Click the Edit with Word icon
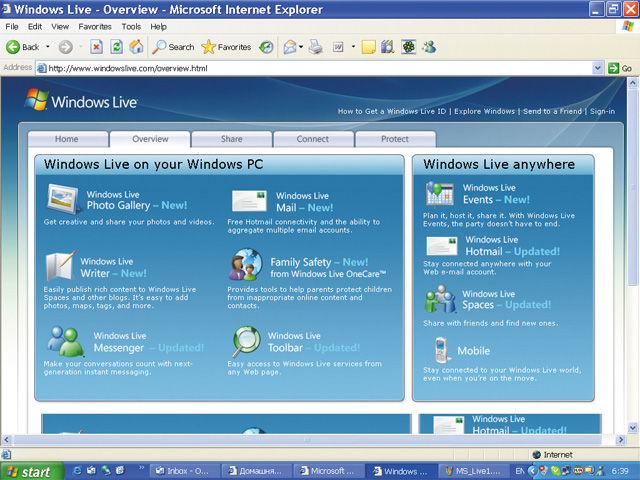This screenshot has width=640, height=480. click(x=338, y=47)
